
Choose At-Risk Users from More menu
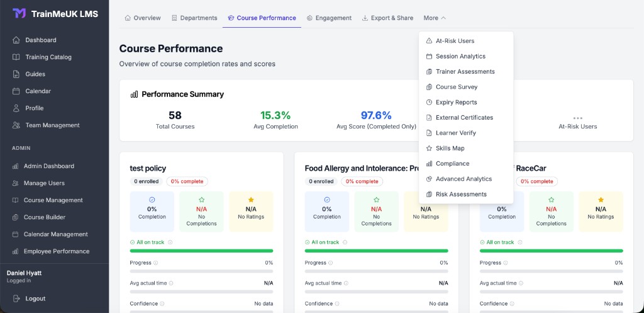tap(466, 41)
